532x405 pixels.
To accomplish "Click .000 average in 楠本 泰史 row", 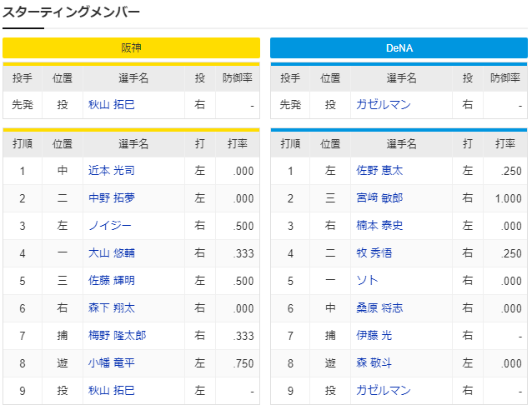I will click(x=511, y=226).
